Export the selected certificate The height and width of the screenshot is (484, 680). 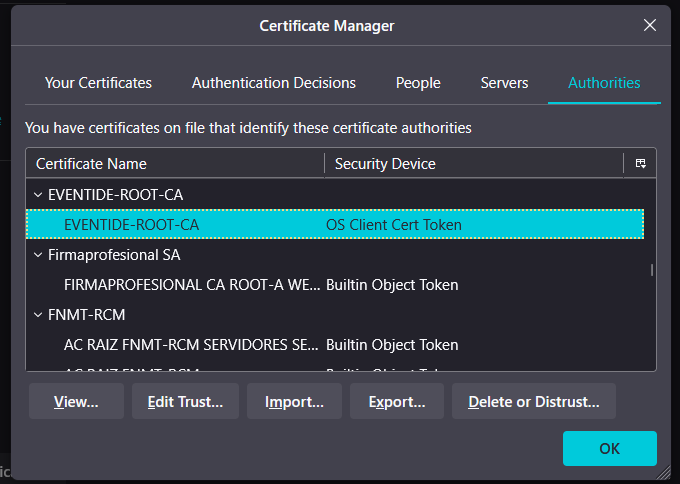(397, 402)
